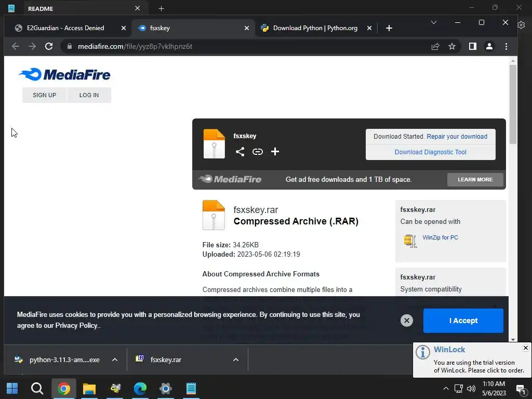Screen dimensions: 532x399
Task: Click the plus icon under fsxskey
Action: [x=275, y=152]
